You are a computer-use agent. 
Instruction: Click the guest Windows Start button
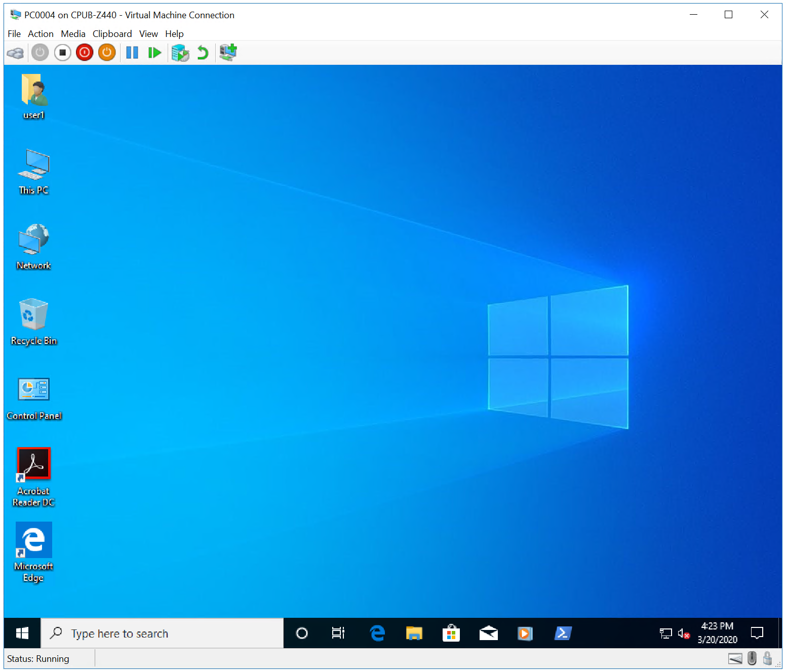[22, 633]
